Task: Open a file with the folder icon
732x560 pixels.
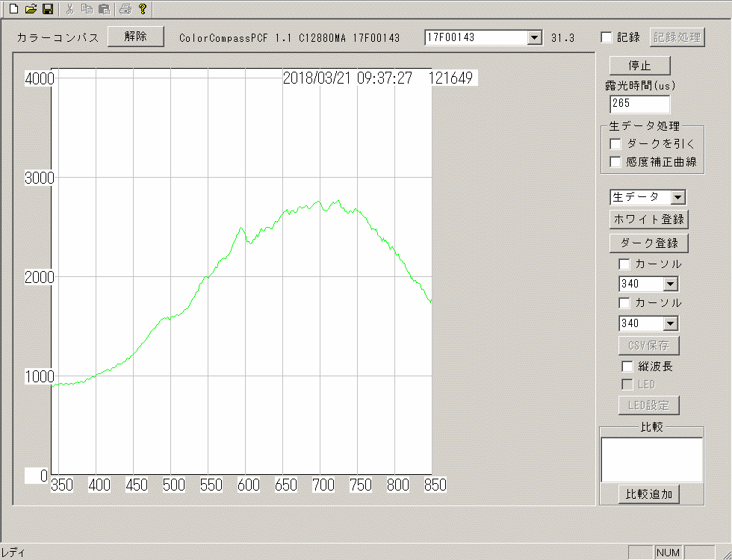Action: [x=31, y=9]
